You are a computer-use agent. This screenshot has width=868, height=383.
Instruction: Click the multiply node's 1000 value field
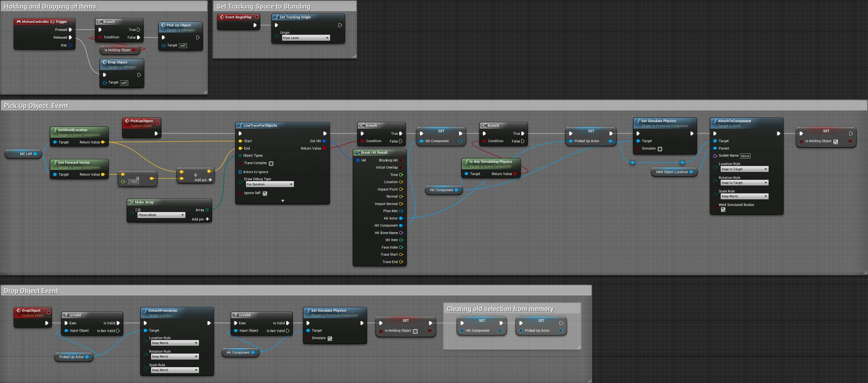click(x=133, y=182)
